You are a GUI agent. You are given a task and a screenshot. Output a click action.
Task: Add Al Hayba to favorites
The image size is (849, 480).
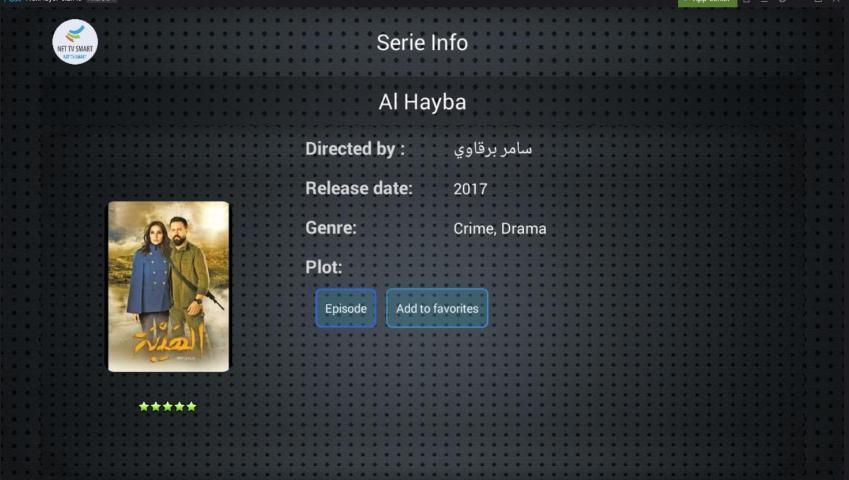(x=437, y=308)
